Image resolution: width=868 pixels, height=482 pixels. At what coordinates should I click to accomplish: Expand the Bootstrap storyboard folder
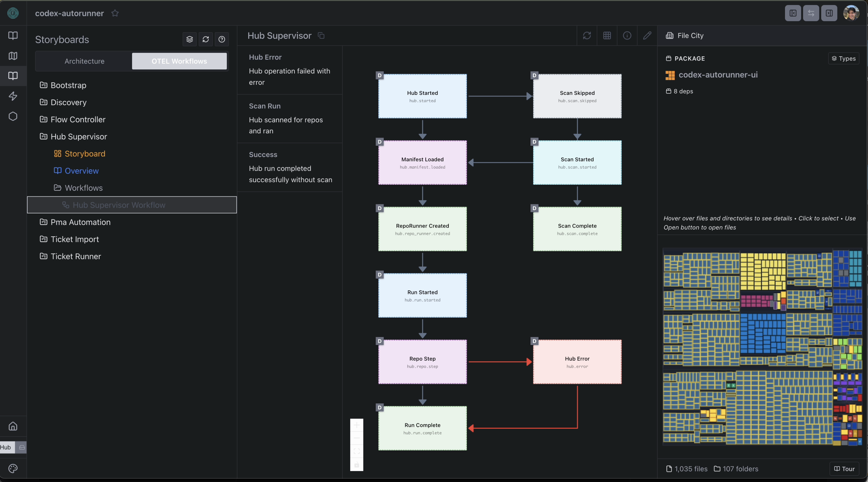pos(69,85)
